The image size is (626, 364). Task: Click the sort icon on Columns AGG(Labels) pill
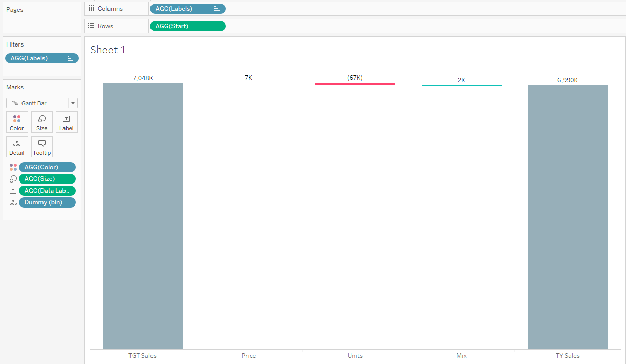tap(217, 9)
